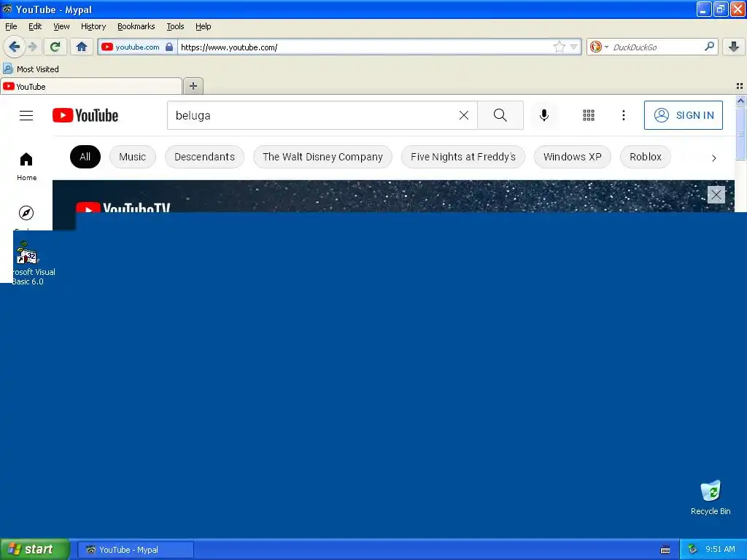Image resolution: width=747 pixels, height=560 pixels.
Task: Click the padlock site security icon
Action: pos(169,47)
